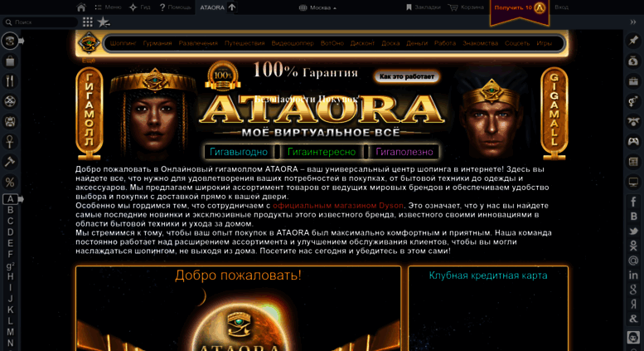Open the Москва city dropdown
Image resolution: width=644 pixels, height=351 pixels.
point(317,7)
